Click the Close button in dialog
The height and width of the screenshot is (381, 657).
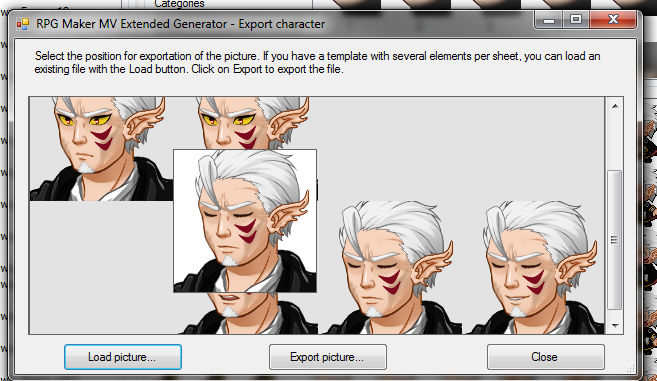(545, 357)
